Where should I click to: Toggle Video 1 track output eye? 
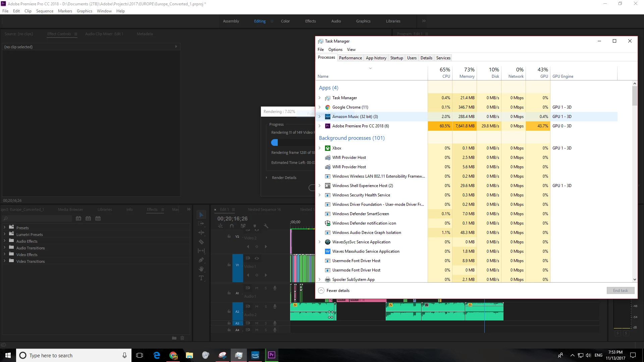(257, 258)
